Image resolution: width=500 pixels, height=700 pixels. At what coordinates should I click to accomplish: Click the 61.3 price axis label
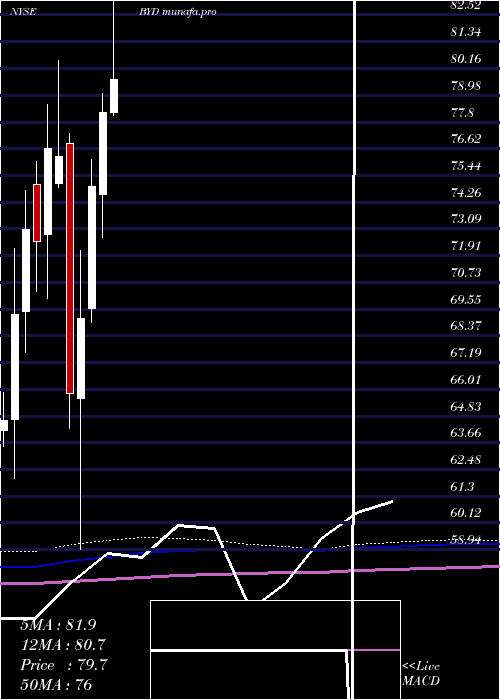point(462,486)
